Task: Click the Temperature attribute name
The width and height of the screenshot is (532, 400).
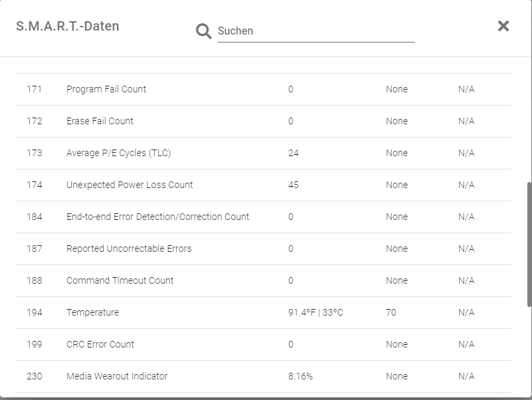Action: pyautogui.click(x=92, y=312)
